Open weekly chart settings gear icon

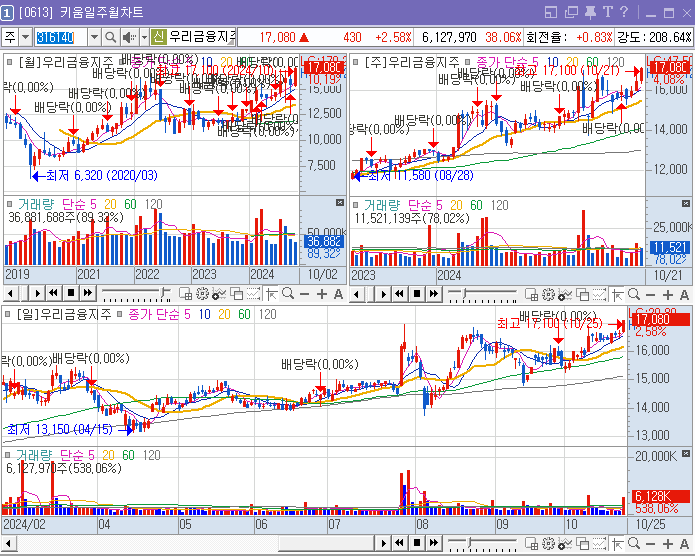pyautogui.click(x=548, y=294)
